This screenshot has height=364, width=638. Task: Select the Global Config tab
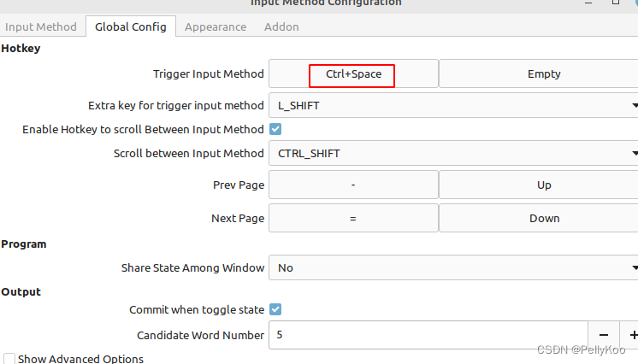(x=131, y=26)
